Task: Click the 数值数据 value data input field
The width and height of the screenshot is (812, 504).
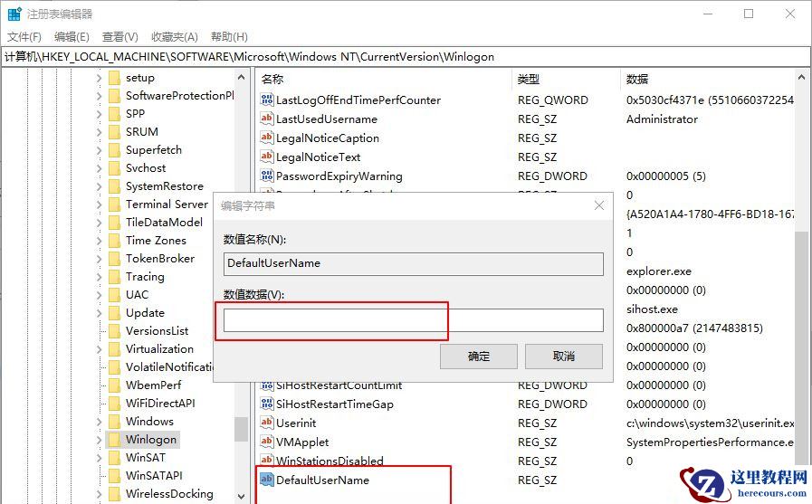Action: pos(414,320)
